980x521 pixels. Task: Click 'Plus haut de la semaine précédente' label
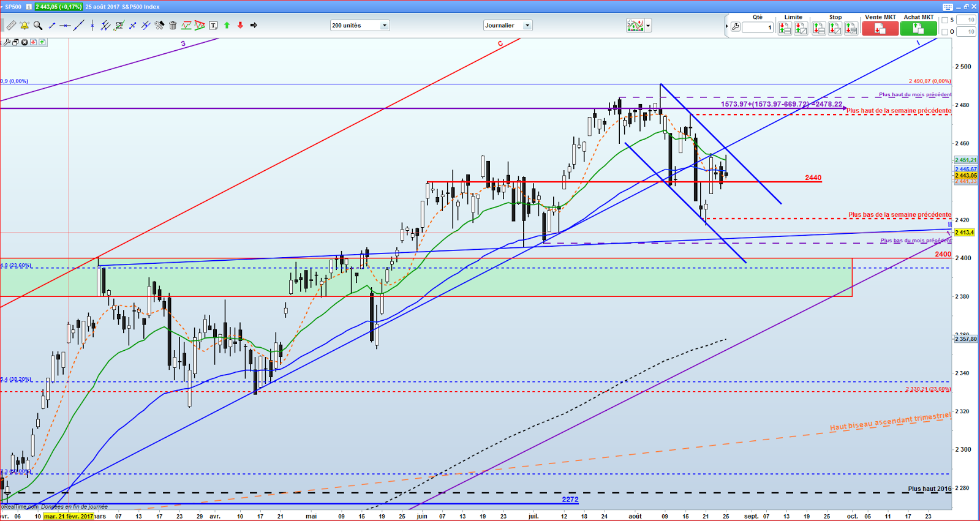pos(899,111)
